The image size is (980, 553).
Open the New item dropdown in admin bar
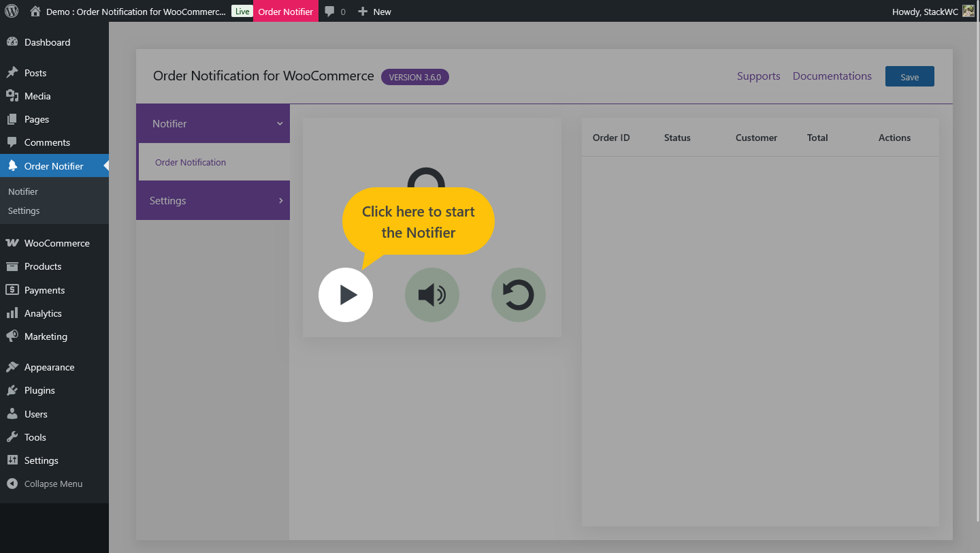pyautogui.click(x=374, y=11)
